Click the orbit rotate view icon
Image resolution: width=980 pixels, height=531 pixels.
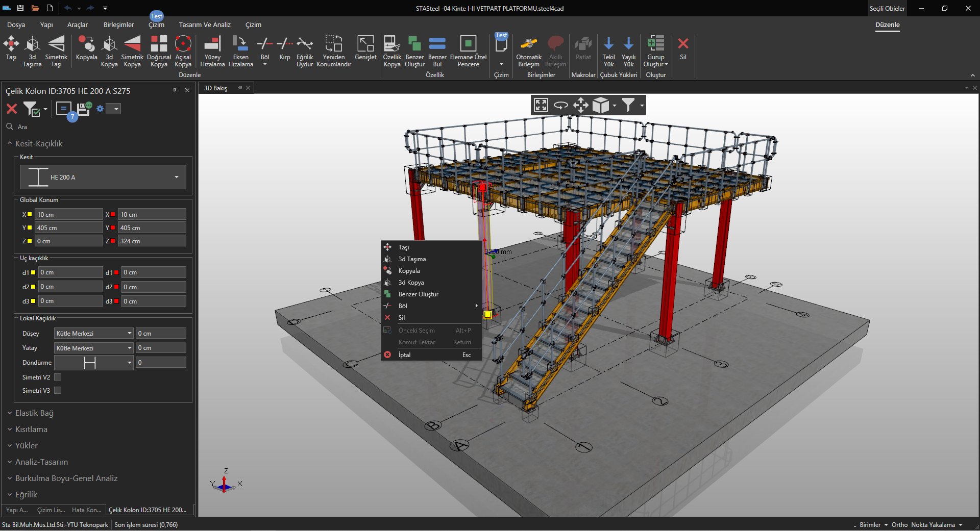click(561, 105)
